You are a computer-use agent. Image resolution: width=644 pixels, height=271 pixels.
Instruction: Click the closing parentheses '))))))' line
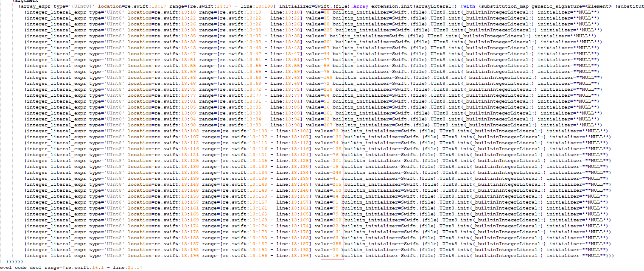click(15, 262)
